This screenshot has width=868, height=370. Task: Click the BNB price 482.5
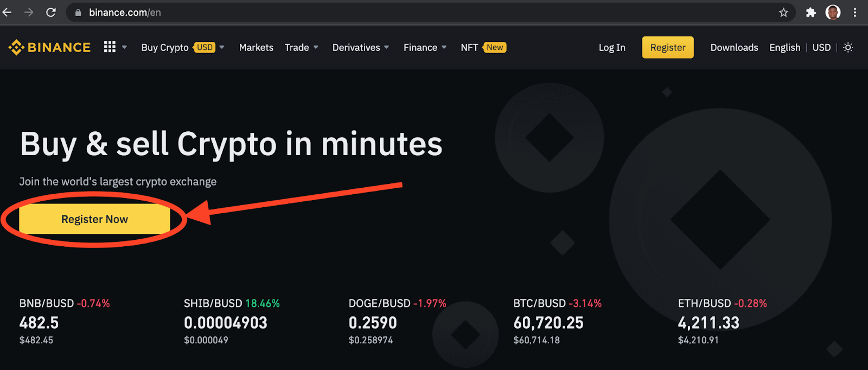tap(39, 323)
